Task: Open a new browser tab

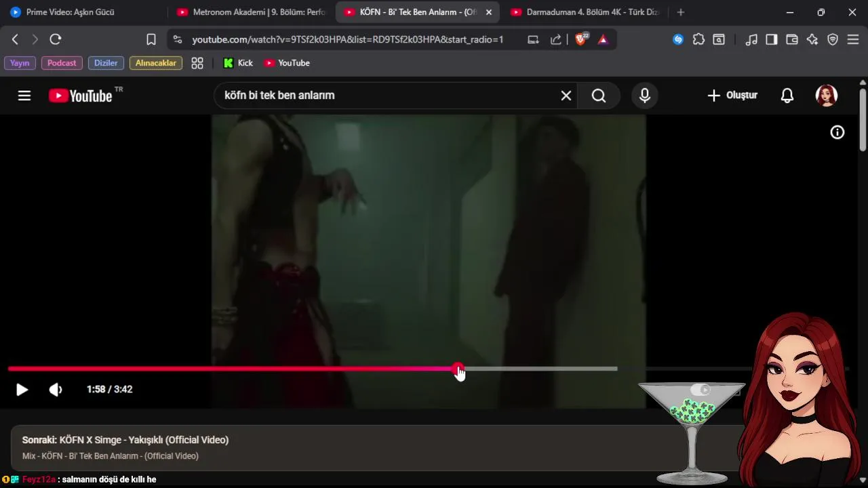Action: click(681, 12)
